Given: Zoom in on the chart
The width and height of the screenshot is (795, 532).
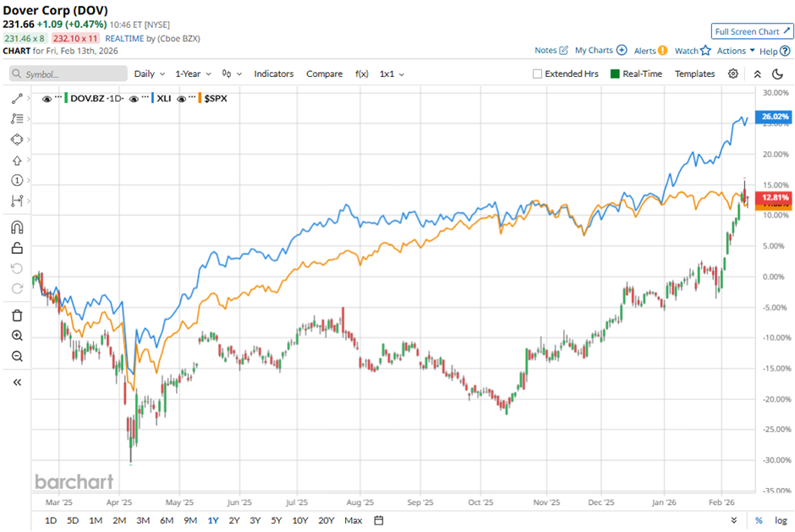Looking at the screenshot, I should click(x=17, y=336).
